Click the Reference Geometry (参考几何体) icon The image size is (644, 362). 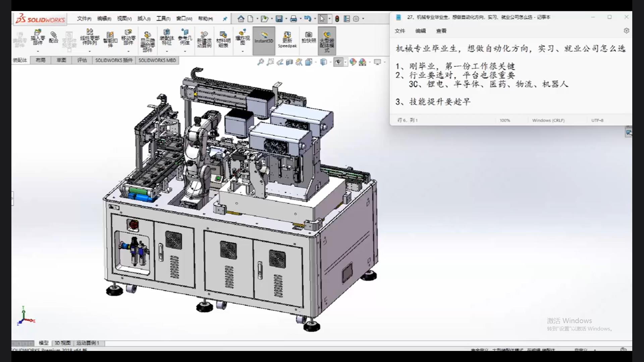coord(185,37)
